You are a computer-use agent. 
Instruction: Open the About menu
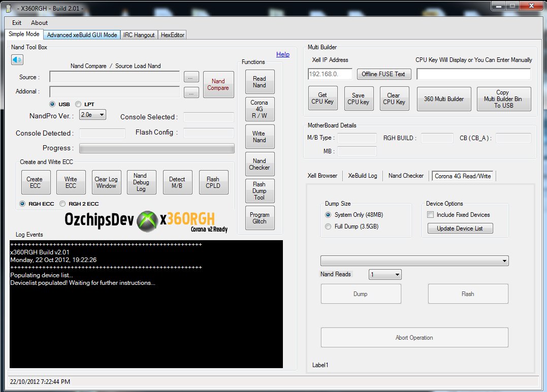[x=39, y=23]
